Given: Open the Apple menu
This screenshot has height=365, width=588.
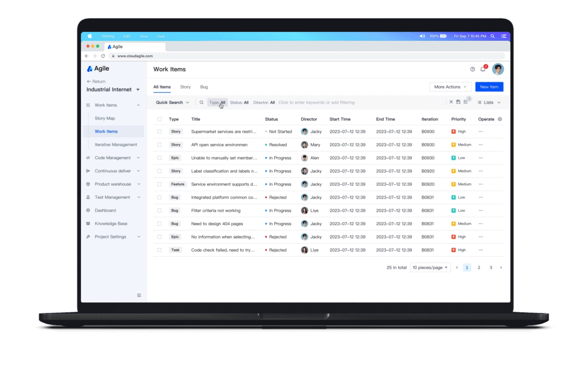Looking at the screenshot, I should (x=89, y=36).
